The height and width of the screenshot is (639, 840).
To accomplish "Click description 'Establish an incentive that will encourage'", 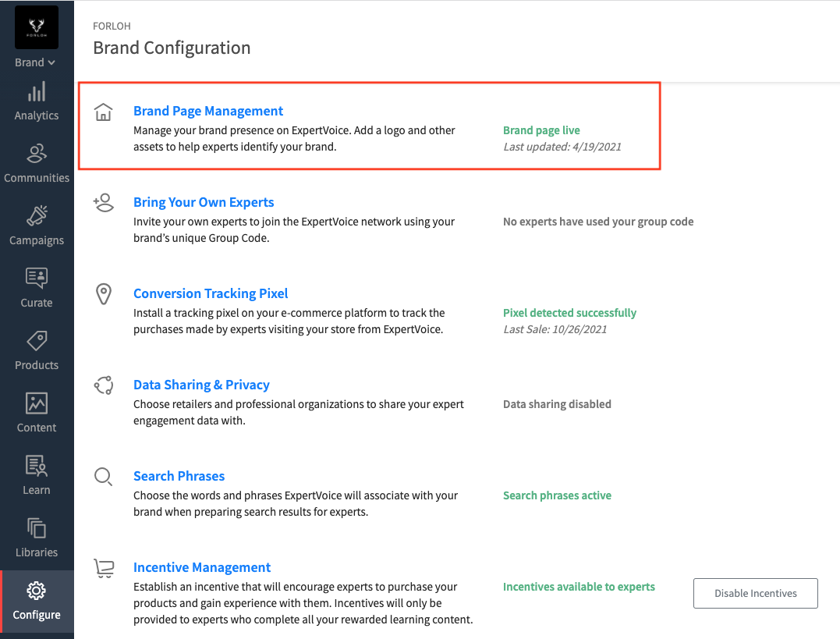I will tap(303, 603).
